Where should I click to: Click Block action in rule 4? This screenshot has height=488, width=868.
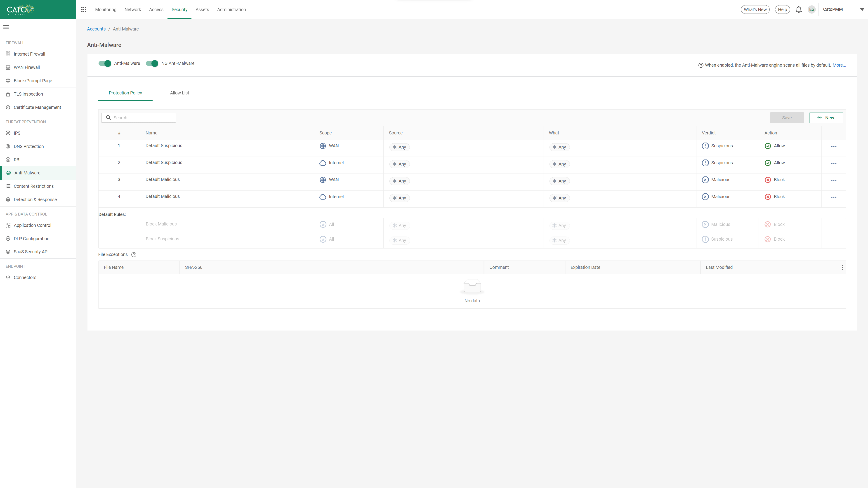pyautogui.click(x=775, y=197)
